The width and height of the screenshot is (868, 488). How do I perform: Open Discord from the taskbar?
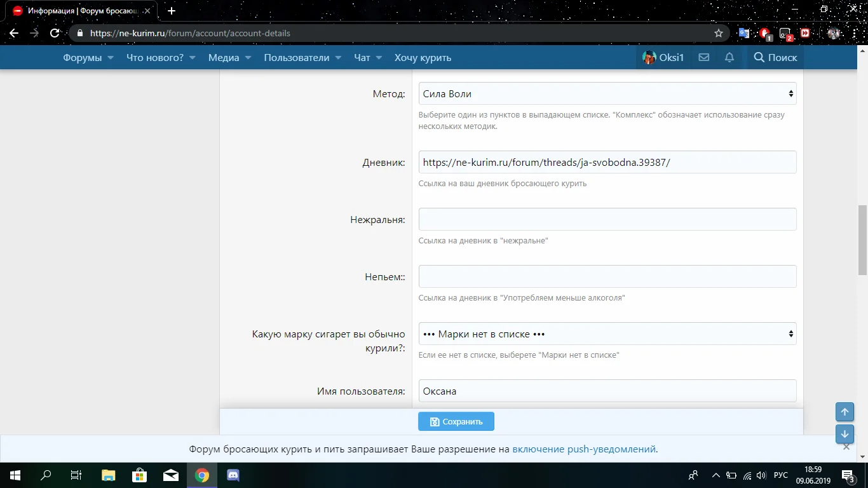[232, 475]
